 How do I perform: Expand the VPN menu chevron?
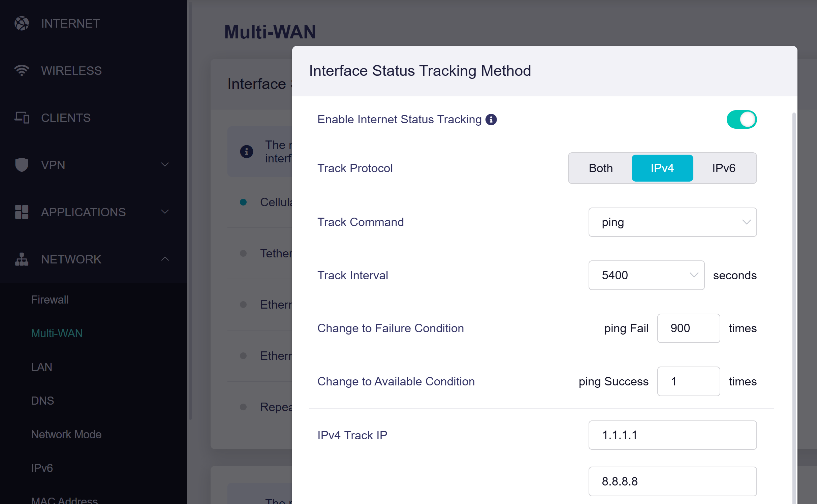click(165, 165)
